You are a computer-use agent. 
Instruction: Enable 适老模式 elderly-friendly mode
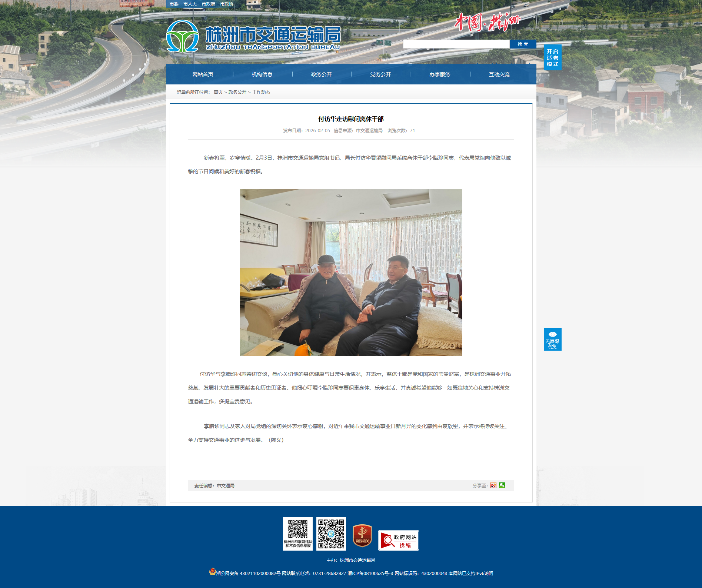(552, 58)
